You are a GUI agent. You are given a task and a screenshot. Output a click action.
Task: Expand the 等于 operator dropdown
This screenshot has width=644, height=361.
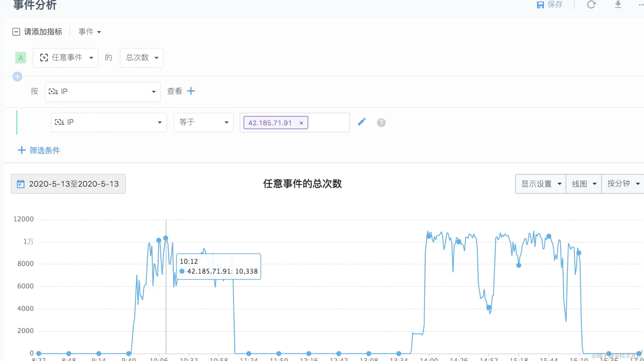[203, 122]
